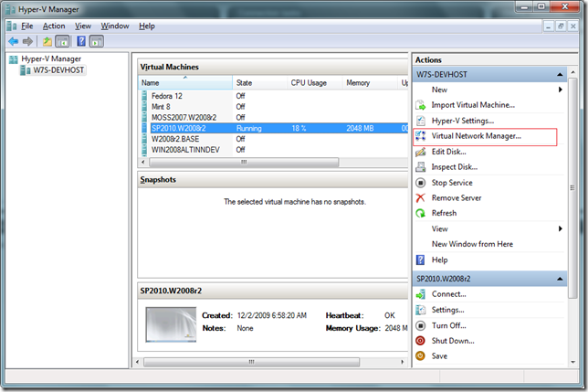588x392 pixels.
Task: Collapse the W7S-DEVHOST actions section
Action: click(560, 75)
